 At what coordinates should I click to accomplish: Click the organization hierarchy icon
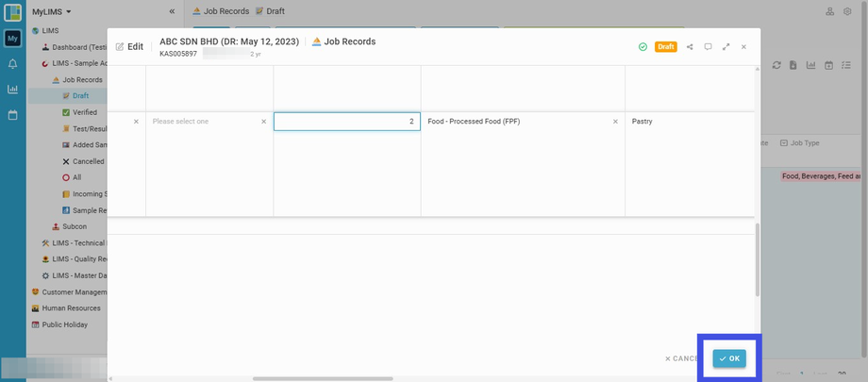pos(830,11)
